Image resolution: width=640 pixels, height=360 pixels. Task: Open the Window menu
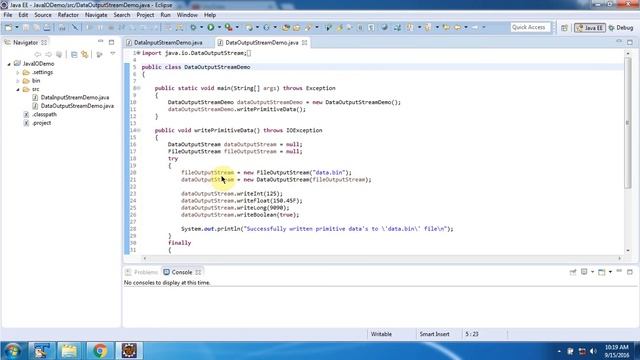pos(187,15)
